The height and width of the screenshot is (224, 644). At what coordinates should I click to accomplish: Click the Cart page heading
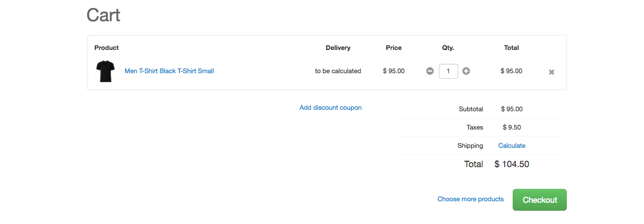click(x=104, y=15)
